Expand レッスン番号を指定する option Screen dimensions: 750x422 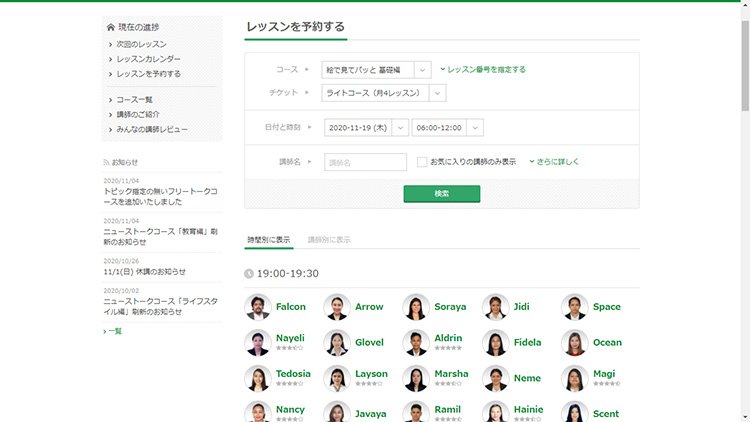point(483,70)
